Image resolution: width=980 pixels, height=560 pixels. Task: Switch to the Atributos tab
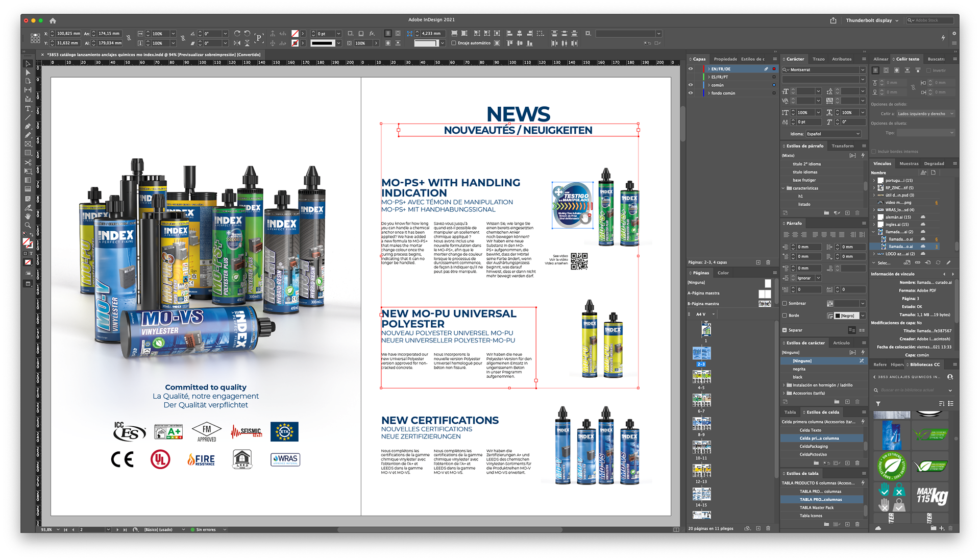coord(842,59)
